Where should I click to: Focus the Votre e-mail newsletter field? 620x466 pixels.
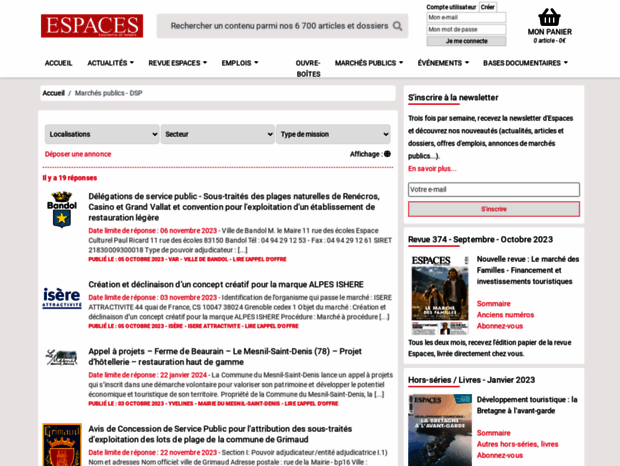[x=494, y=189]
